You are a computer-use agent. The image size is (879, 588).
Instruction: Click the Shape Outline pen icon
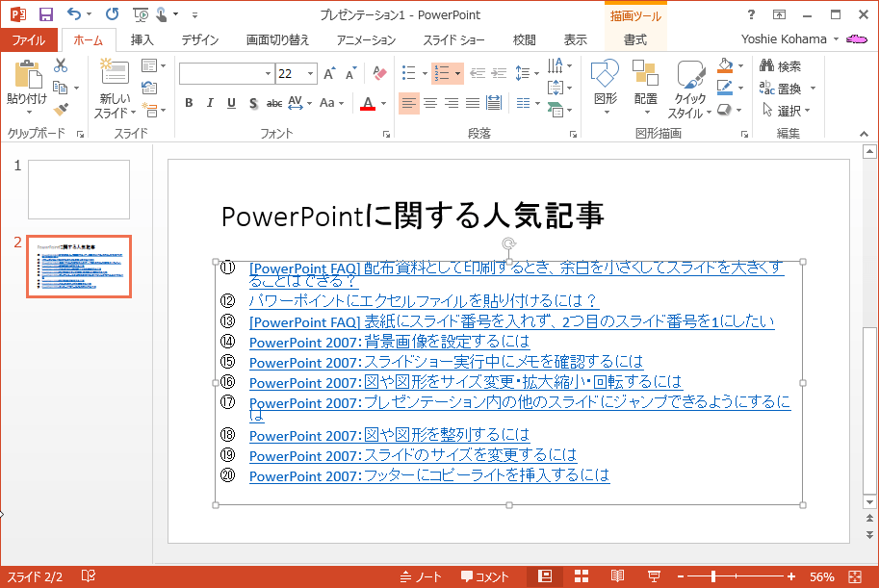[x=725, y=88]
